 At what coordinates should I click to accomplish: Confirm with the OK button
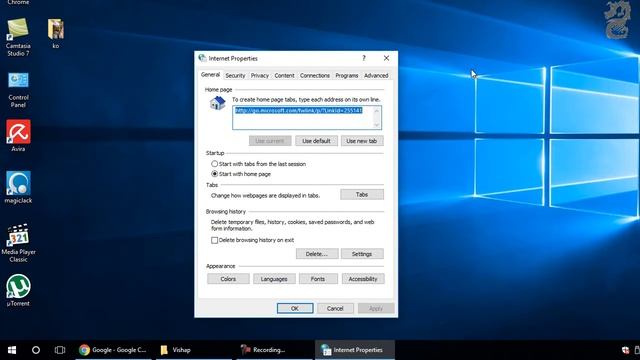click(x=295, y=308)
